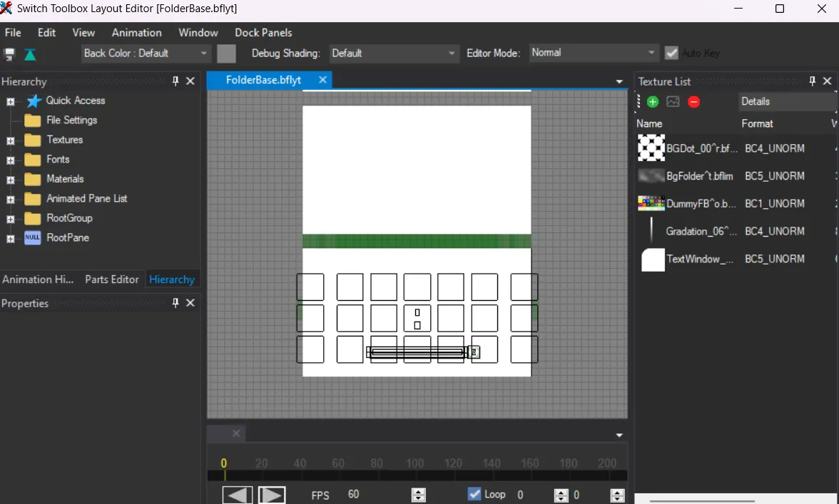Toggle the Loop checkbox
Screen dimensions: 839x504
[474, 494]
